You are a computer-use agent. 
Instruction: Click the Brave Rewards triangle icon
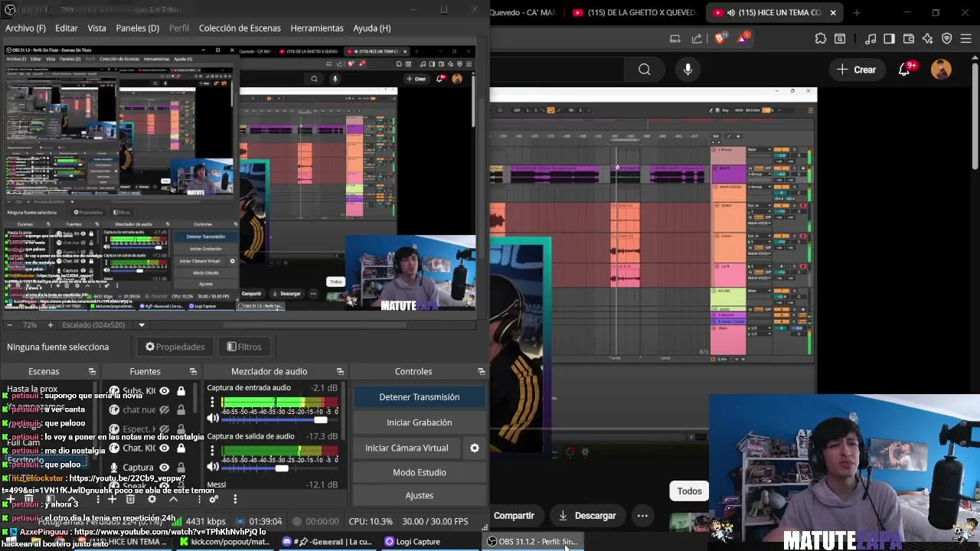click(743, 38)
